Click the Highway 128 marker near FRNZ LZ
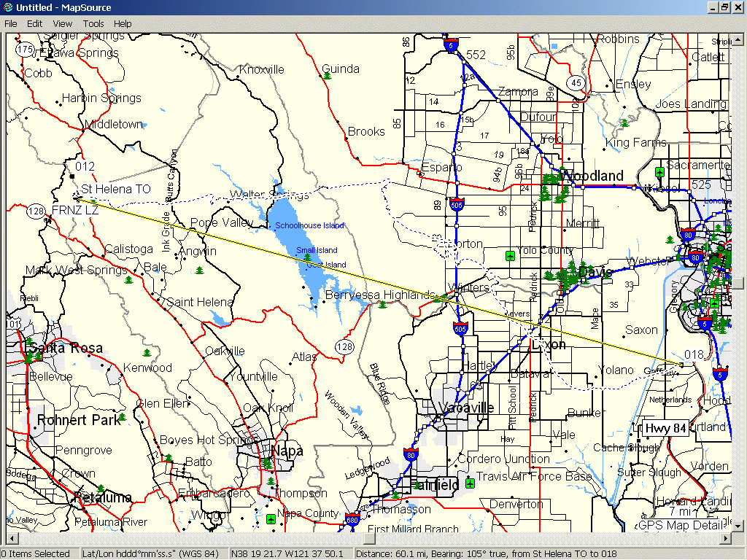 coord(36,211)
